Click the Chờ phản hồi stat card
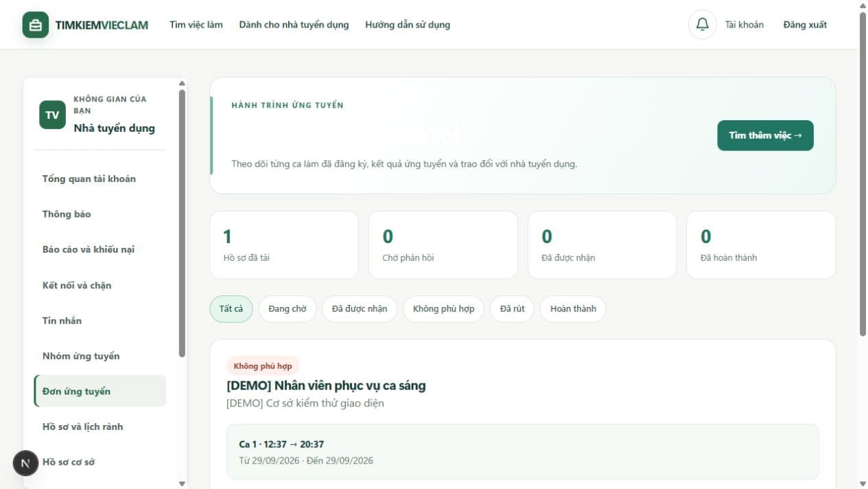The width and height of the screenshot is (868, 489). point(443,244)
